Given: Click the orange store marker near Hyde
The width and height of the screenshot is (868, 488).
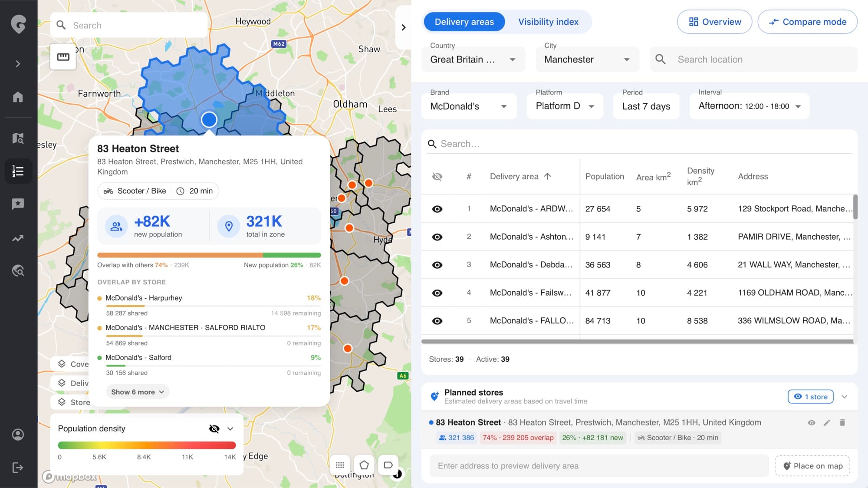Looking at the screenshot, I should click(x=349, y=228).
